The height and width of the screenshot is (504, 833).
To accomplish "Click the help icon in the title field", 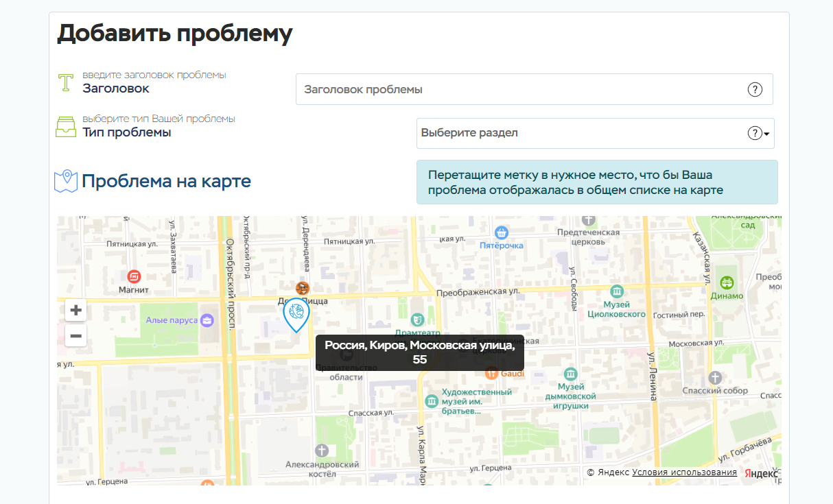I will click(x=755, y=90).
